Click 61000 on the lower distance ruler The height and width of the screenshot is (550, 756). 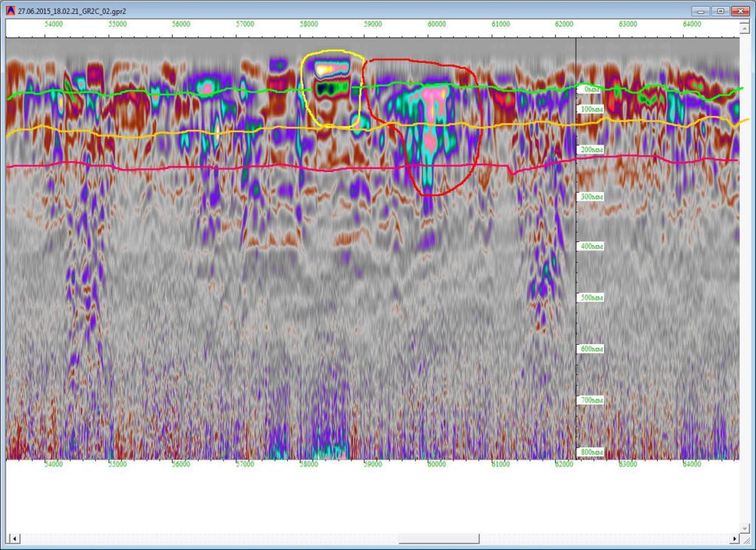(x=501, y=464)
